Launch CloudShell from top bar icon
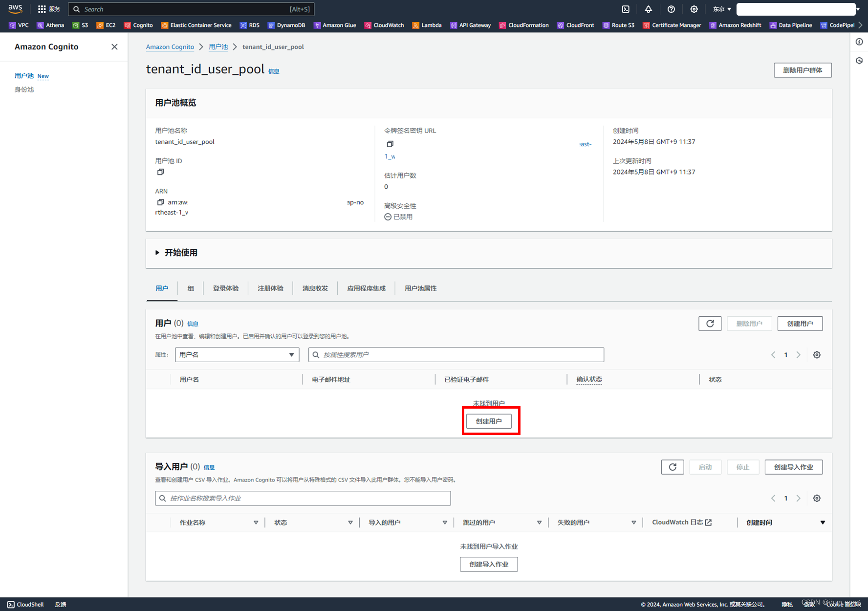This screenshot has height=611, width=868. point(626,9)
